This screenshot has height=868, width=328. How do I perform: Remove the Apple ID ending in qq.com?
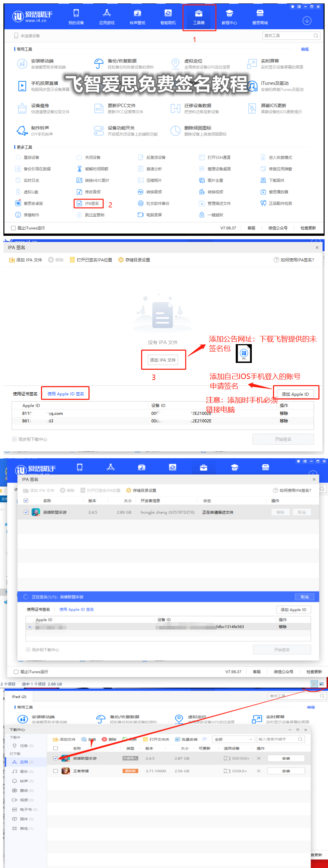pyautogui.click(x=284, y=413)
